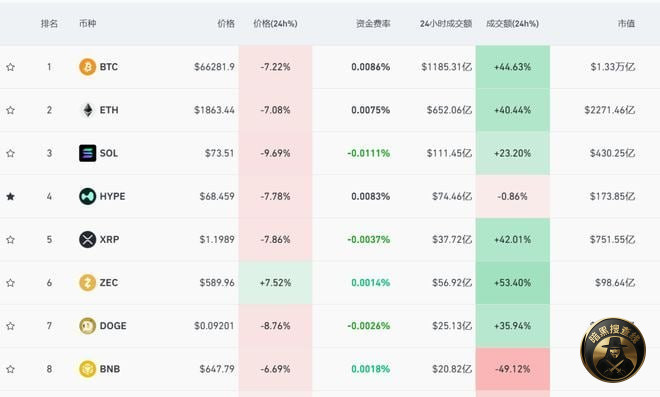Click the -7.22% price change cell
Image resolution: width=660 pixels, height=397 pixels.
(275, 67)
